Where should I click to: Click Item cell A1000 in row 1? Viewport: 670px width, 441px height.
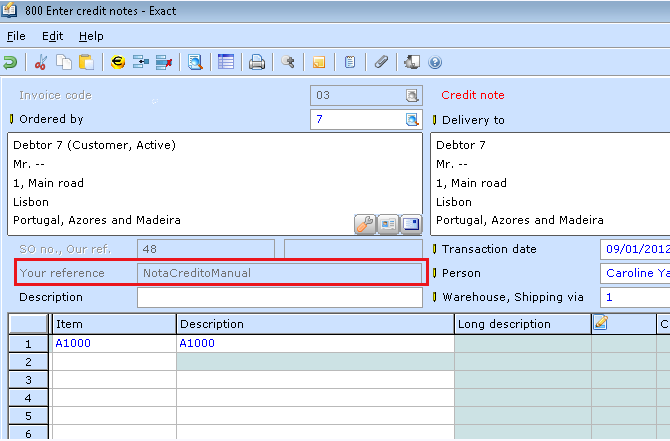(114, 343)
